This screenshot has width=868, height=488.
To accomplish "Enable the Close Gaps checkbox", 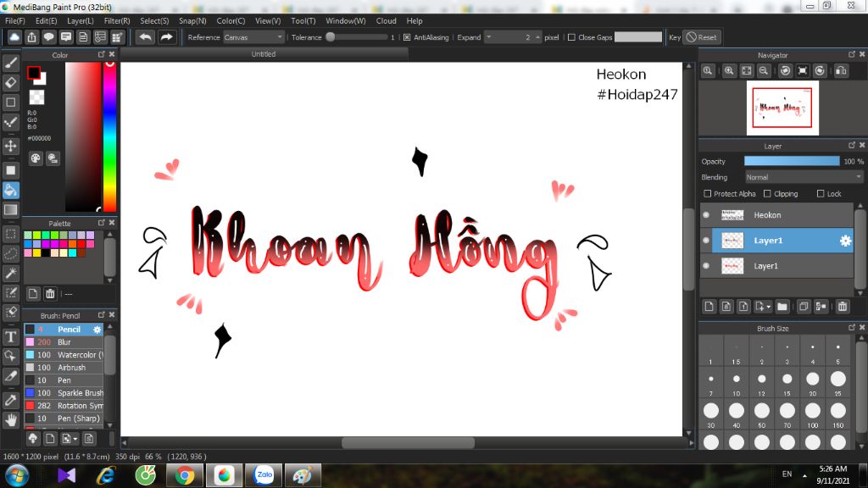I will 571,37.
